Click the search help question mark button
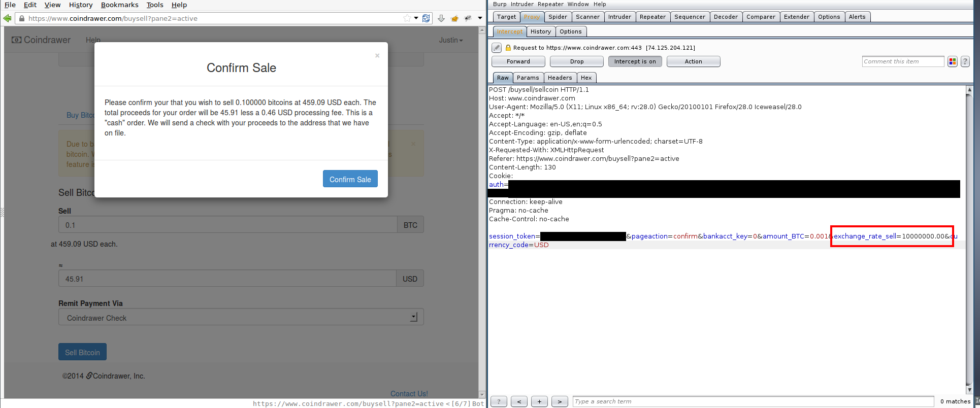The width and height of the screenshot is (980, 408). tap(499, 401)
